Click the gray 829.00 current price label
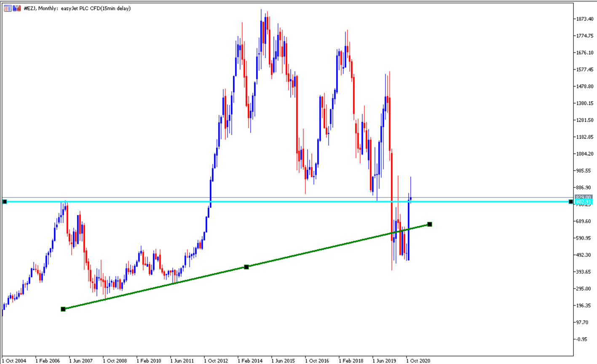597x364 pixels. [584, 197]
